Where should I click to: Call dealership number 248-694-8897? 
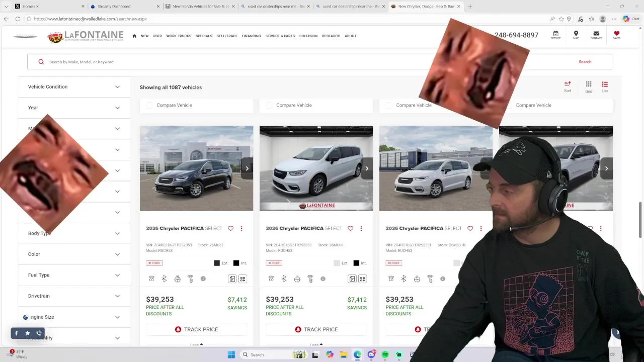point(516,35)
